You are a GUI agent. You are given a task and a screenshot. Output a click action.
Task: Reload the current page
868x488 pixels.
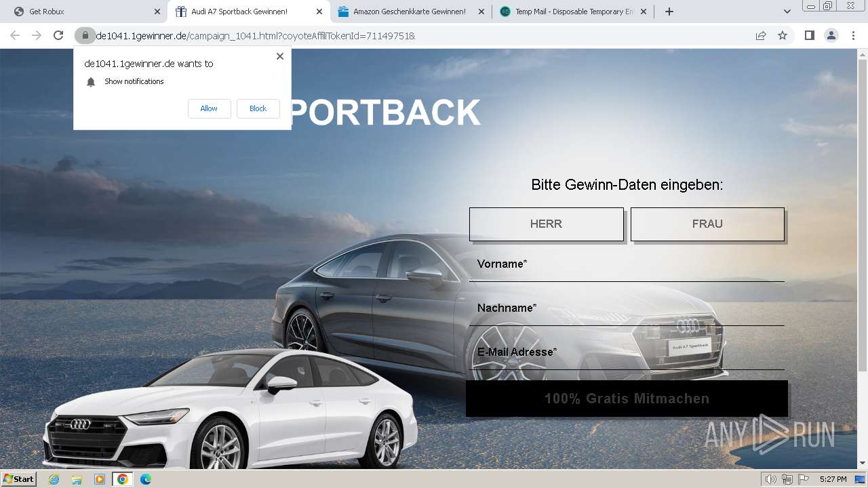coord(58,36)
